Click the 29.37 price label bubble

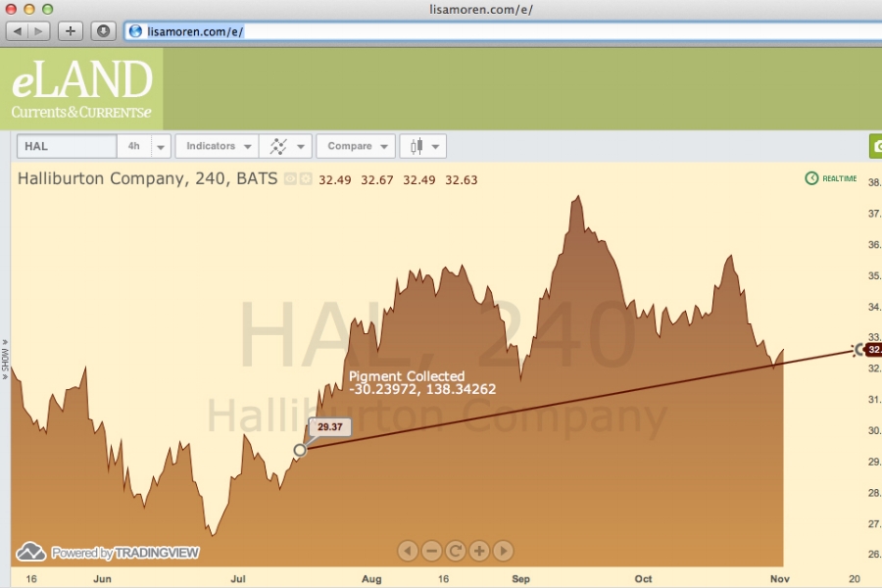(329, 427)
